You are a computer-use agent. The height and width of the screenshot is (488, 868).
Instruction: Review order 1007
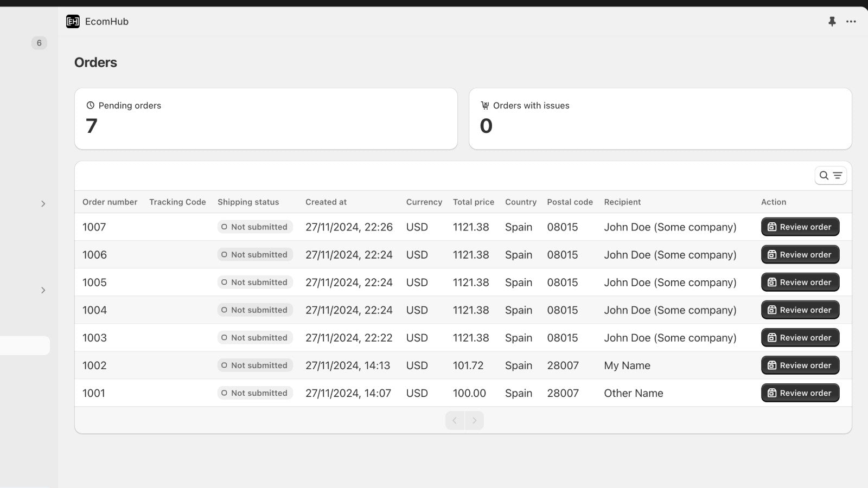click(x=800, y=227)
